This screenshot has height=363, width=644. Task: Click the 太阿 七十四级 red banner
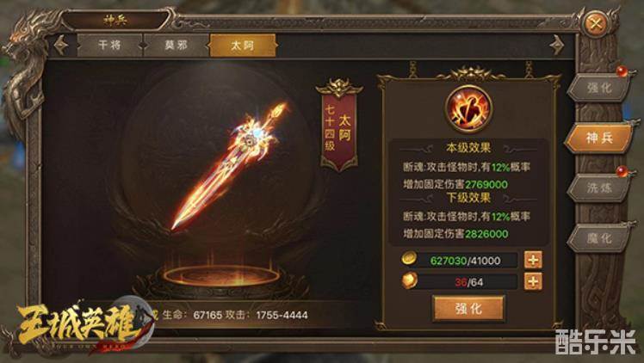pos(339,127)
